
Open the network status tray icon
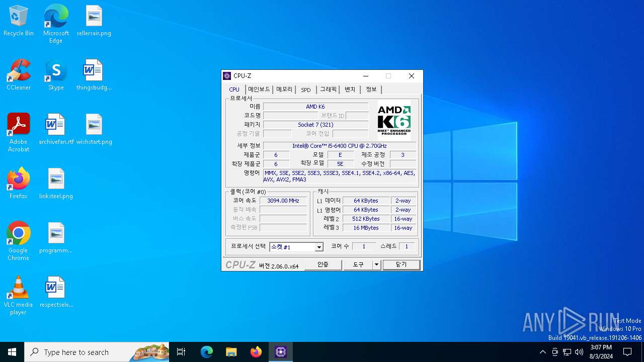coord(567,352)
